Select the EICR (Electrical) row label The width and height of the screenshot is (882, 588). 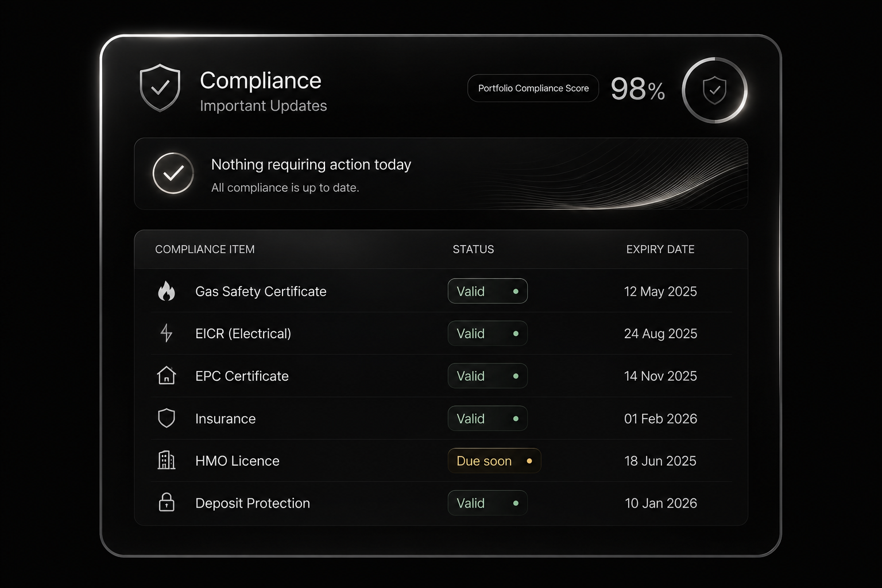click(x=243, y=334)
